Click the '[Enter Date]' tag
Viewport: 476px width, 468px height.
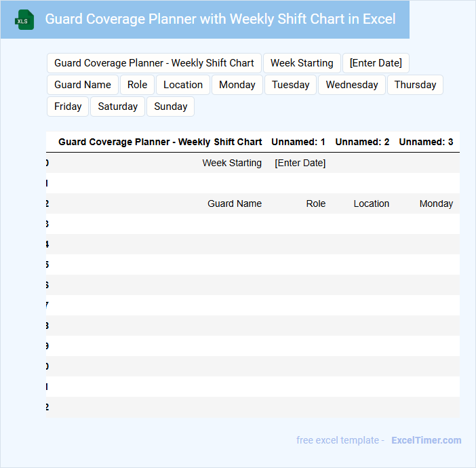coord(376,63)
